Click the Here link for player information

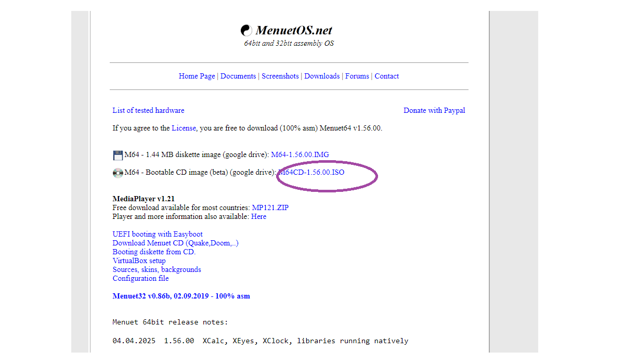[258, 216]
